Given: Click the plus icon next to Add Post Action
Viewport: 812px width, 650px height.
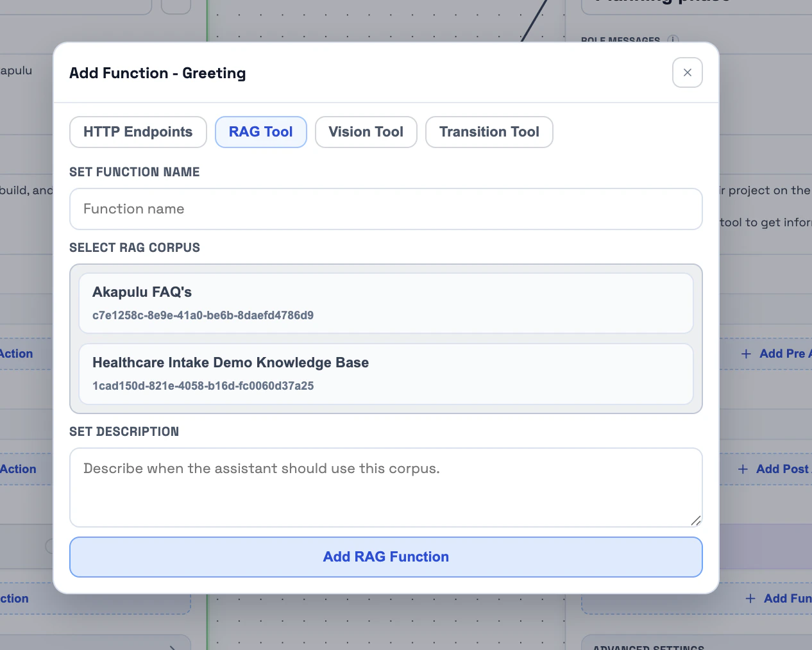Looking at the screenshot, I should click(x=743, y=469).
